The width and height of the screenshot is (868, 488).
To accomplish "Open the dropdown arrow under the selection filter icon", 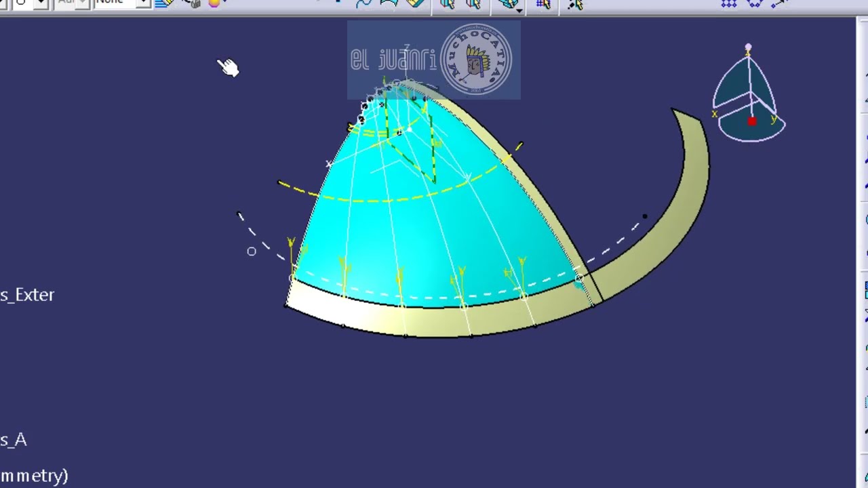I will pos(519,11).
